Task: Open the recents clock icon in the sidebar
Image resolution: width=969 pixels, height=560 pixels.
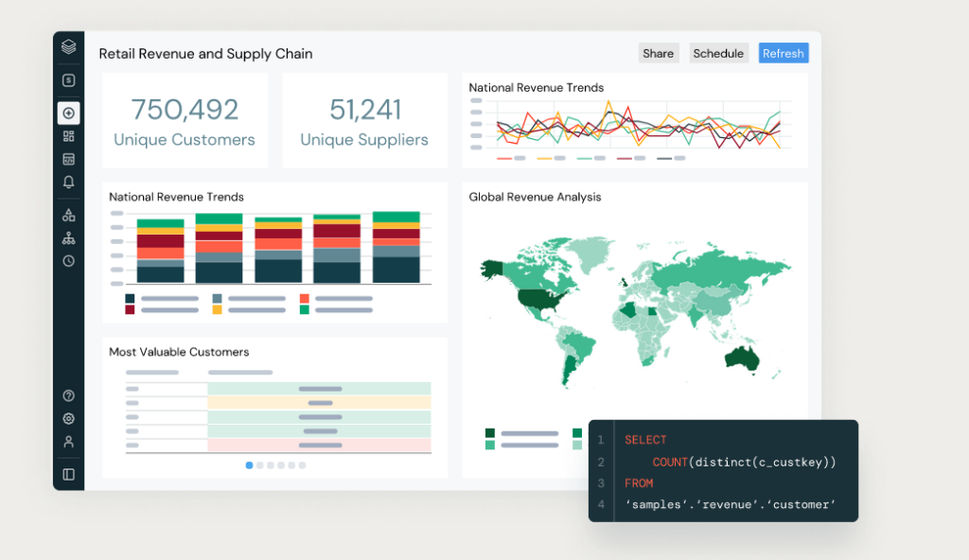Action: (x=68, y=260)
